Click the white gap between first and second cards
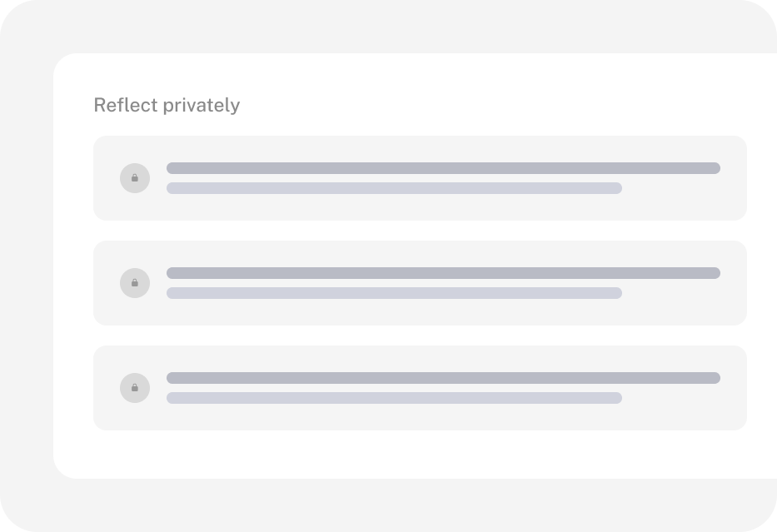Viewport: 777px width, 532px height. pyautogui.click(x=421, y=231)
